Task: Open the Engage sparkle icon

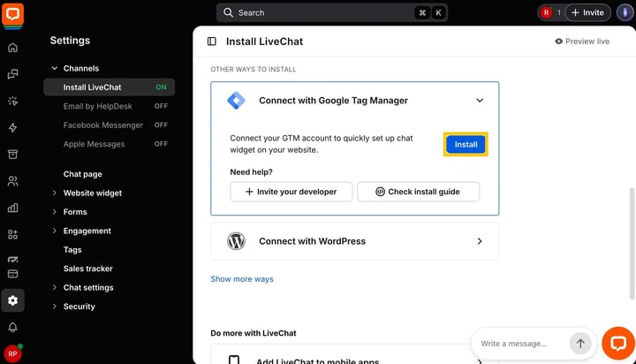Action: pos(12,101)
